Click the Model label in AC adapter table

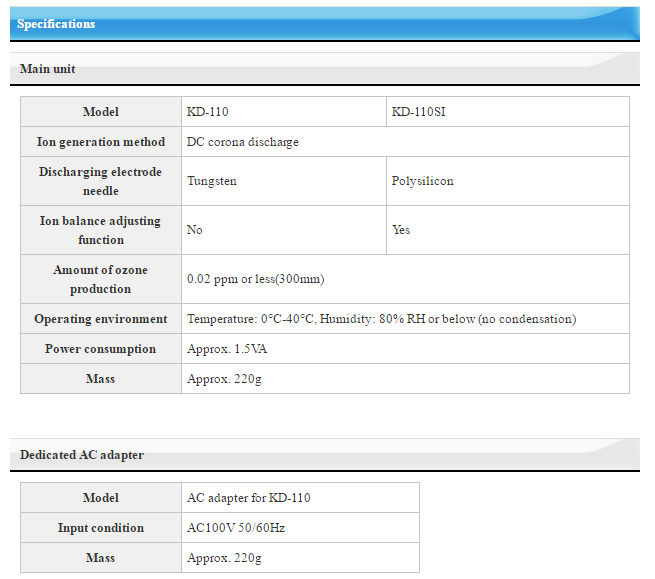pos(101,498)
